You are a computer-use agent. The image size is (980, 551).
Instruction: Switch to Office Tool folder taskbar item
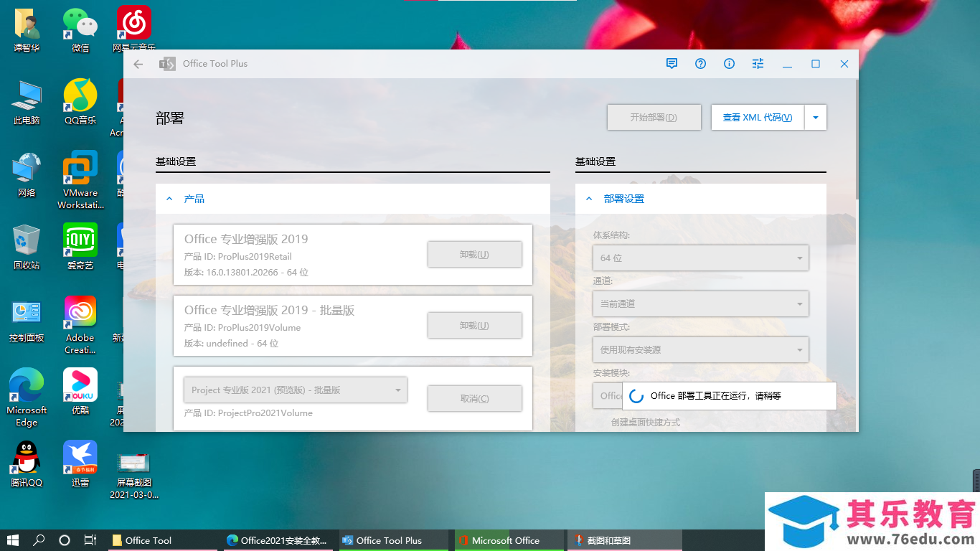click(162, 540)
